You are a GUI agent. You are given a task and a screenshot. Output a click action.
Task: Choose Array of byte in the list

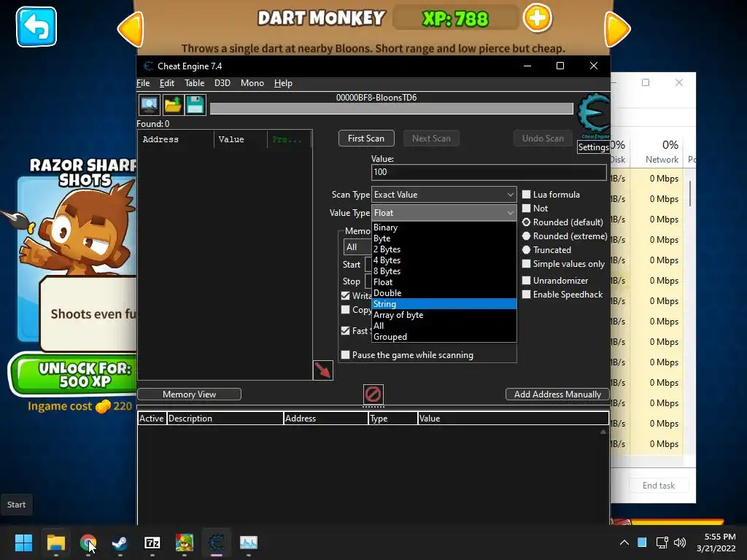444,315
